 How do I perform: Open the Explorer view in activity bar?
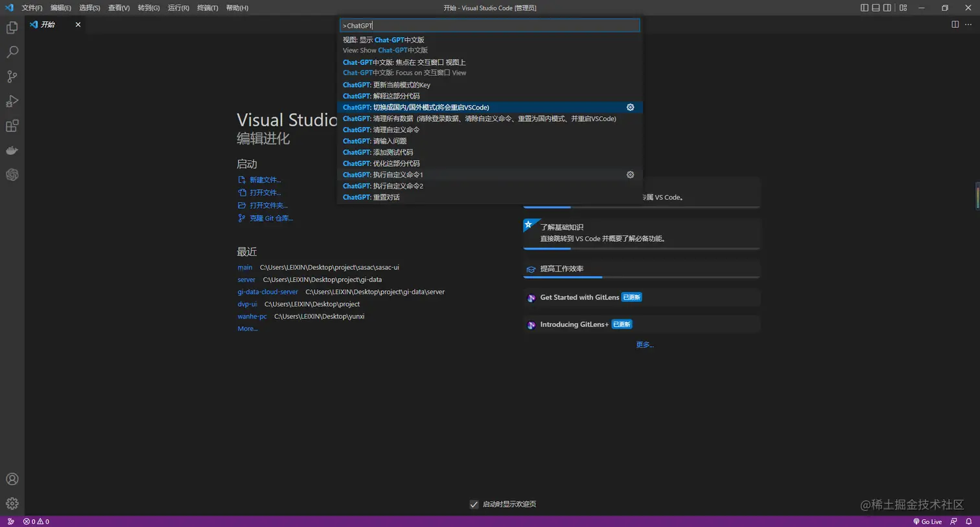(x=12, y=28)
